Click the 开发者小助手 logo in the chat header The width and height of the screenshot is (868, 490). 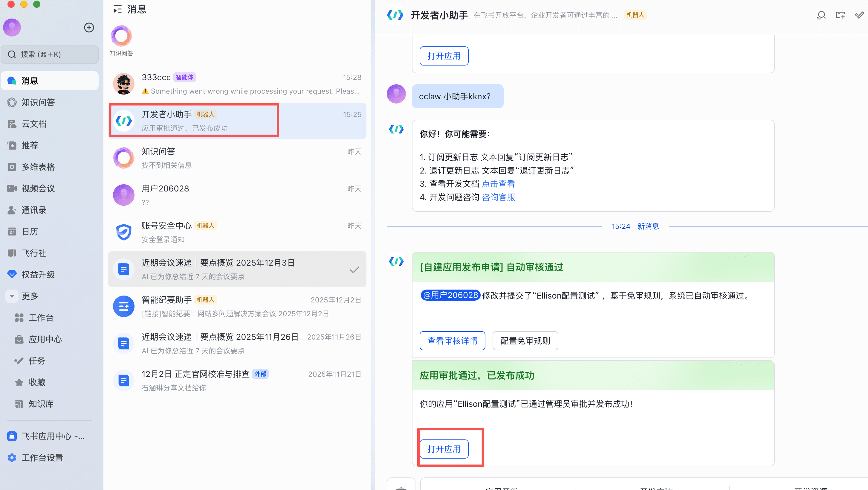(395, 15)
